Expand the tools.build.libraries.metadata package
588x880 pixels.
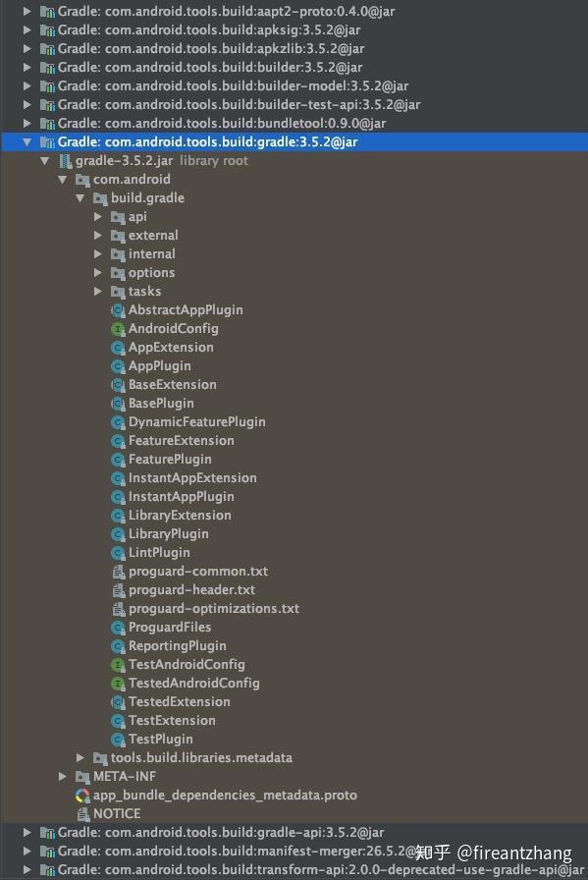[x=80, y=758]
